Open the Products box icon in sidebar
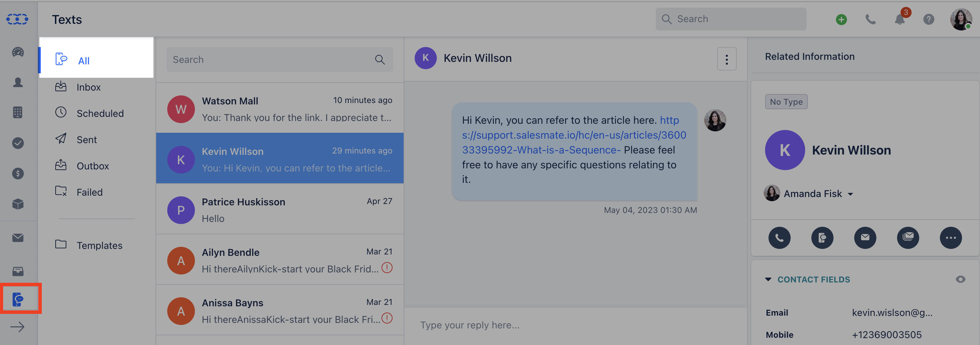 pos(18,204)
